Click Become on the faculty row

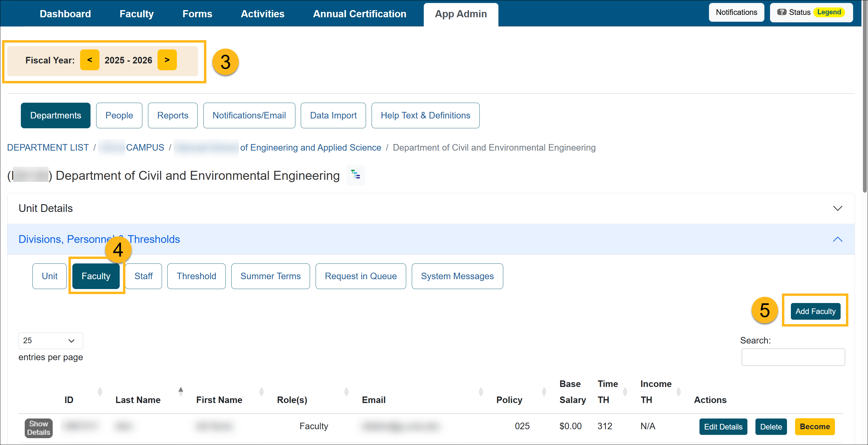point(815,427)
